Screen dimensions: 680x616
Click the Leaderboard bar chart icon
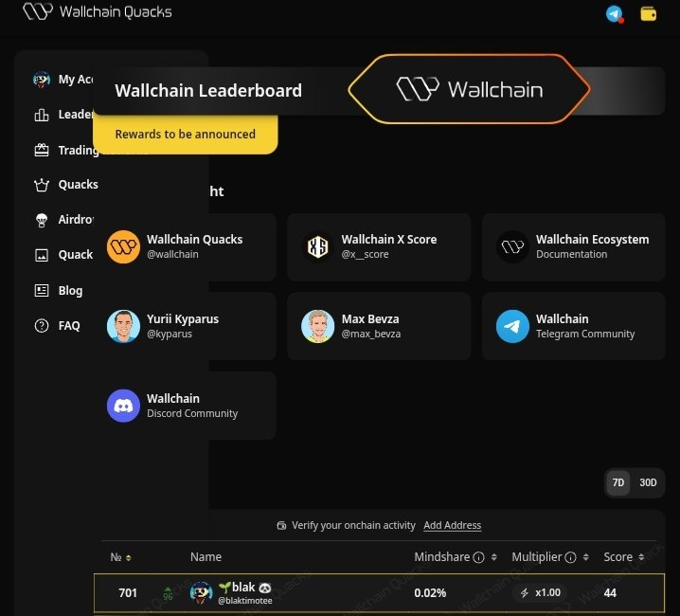pos(42,115)
